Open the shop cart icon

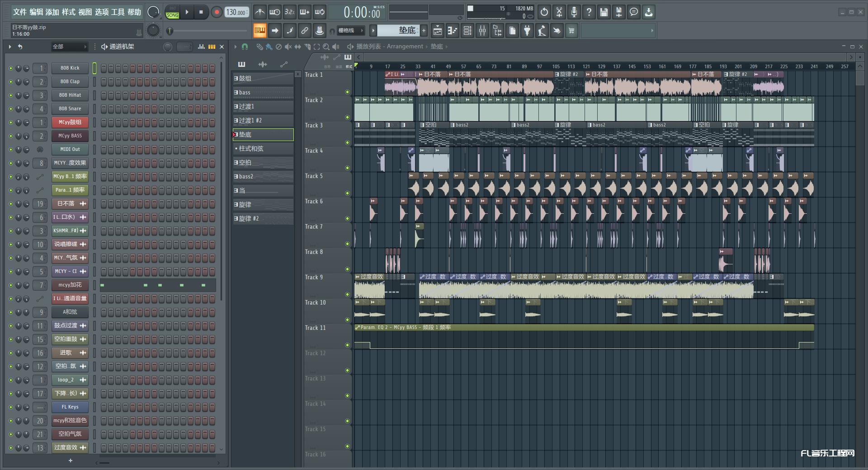[571, 31]
